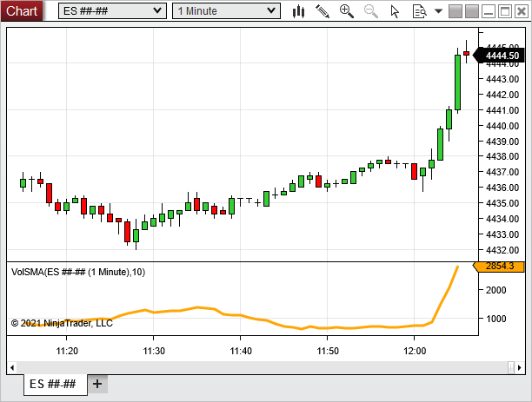Click the zoom out magnifier
532x402 pixels.
pos(371,11)
